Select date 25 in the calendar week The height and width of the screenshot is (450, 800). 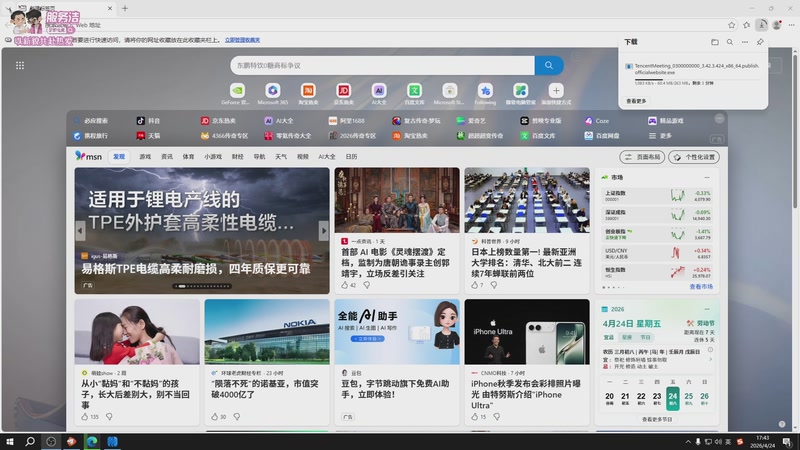[689, 398]
